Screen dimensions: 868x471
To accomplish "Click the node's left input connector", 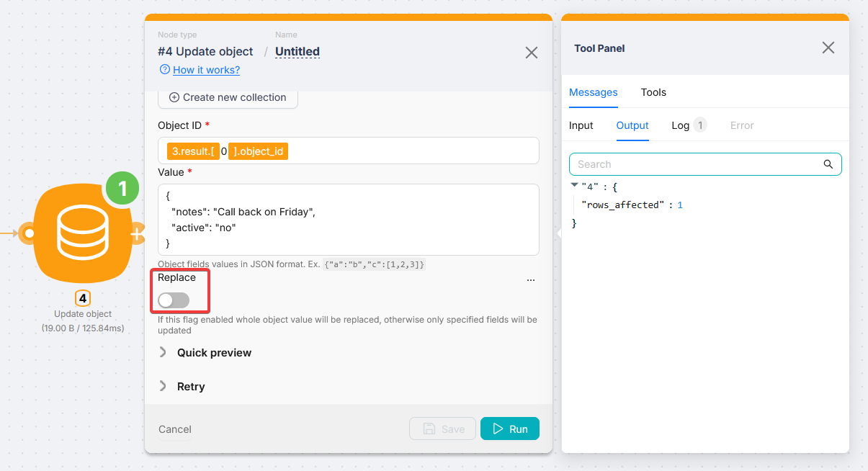I will click(28, 233).
